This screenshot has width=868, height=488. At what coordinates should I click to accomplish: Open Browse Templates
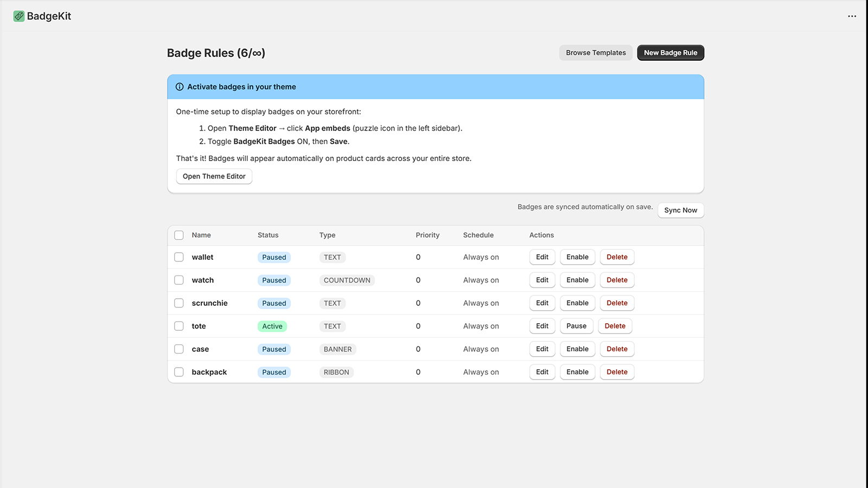click(x=596, y=53)
